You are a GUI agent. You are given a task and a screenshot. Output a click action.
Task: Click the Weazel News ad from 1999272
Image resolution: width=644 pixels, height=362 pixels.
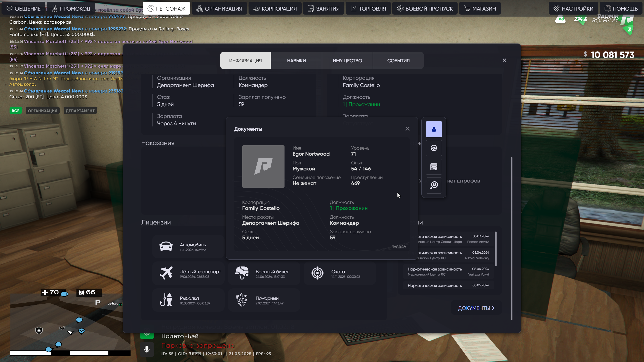(x=99, y=32)
